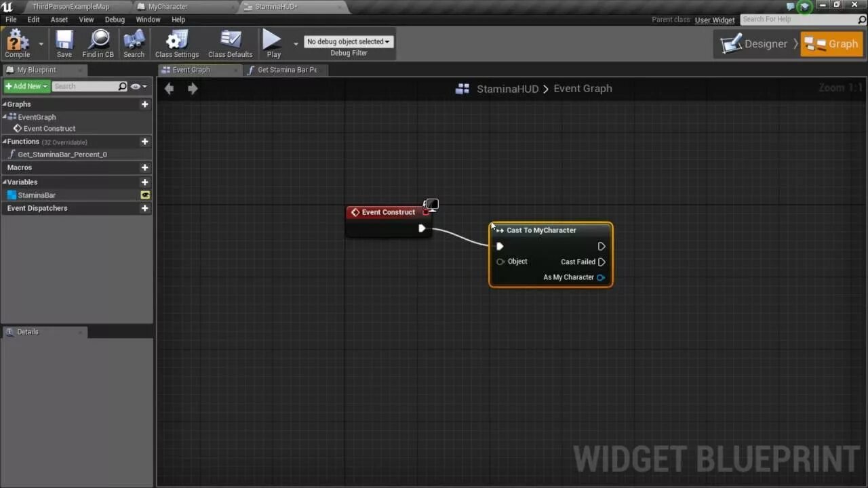This screenshot has width=868, height=488.
Task: Collapse the Graphs section
Action: click(4, 104)
